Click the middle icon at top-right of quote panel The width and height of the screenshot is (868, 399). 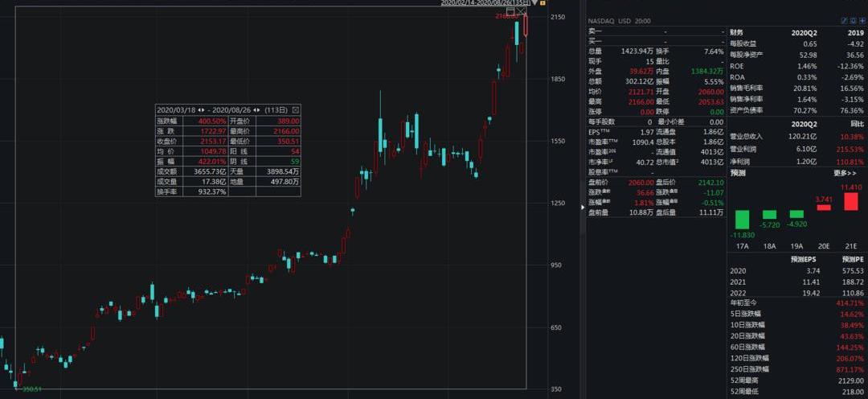click(x=852, y=21)
